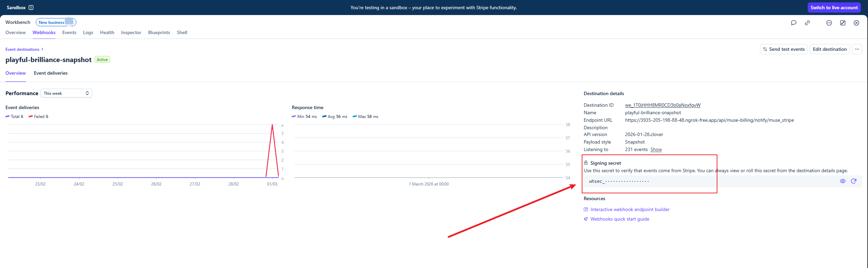
Task: Open the This week period dropdown
Action: coord(66,93)
